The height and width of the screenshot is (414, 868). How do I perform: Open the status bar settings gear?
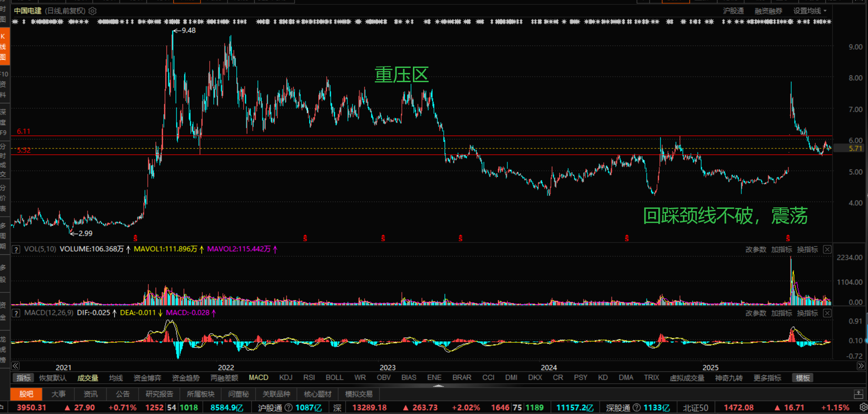[x=863, y=408]
